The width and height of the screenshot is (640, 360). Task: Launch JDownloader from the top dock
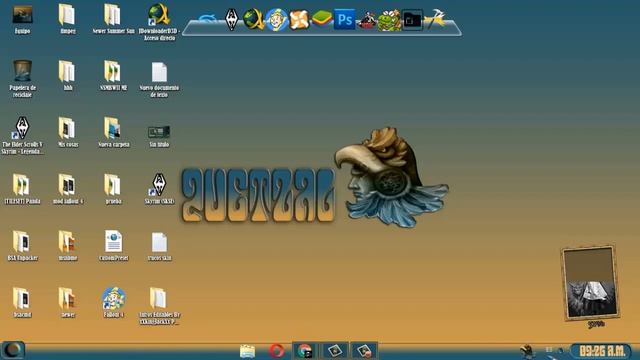[253, 19]
